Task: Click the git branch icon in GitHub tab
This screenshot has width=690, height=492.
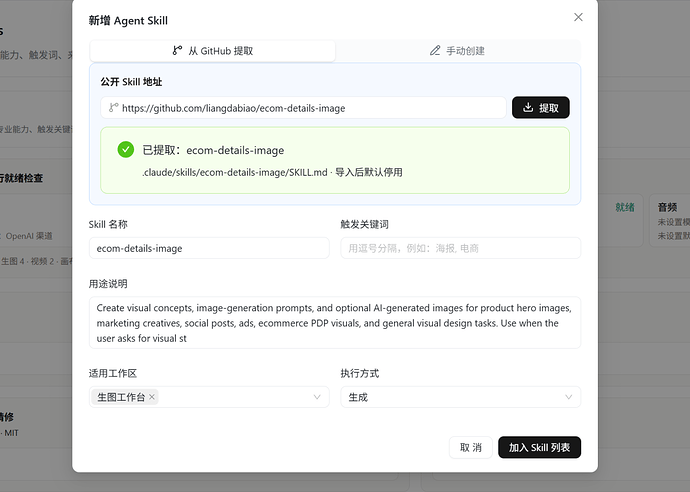Action: click(177, 51)
